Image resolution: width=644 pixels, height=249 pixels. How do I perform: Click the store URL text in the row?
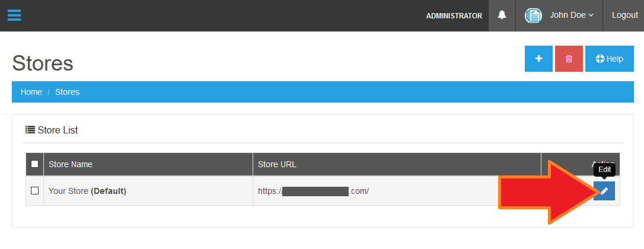313,191
